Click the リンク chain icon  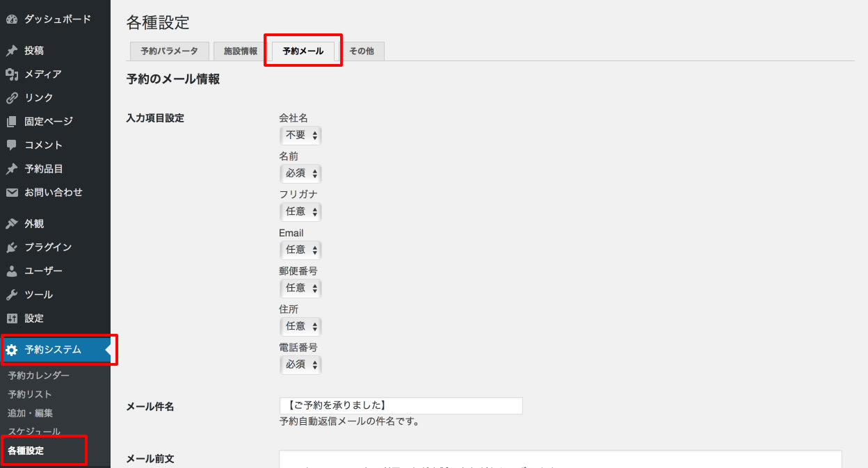coord(11,98)
